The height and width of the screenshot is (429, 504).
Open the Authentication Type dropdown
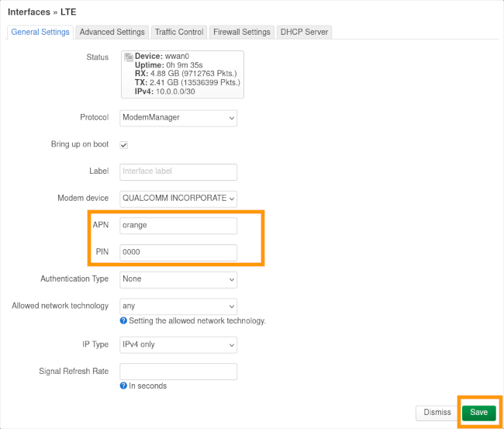(x=178, y=279)
